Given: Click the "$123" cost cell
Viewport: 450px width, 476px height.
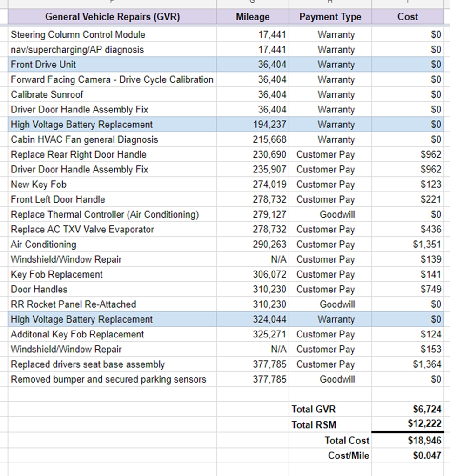Looking at the screenshot, I should [x=408, y=184].
